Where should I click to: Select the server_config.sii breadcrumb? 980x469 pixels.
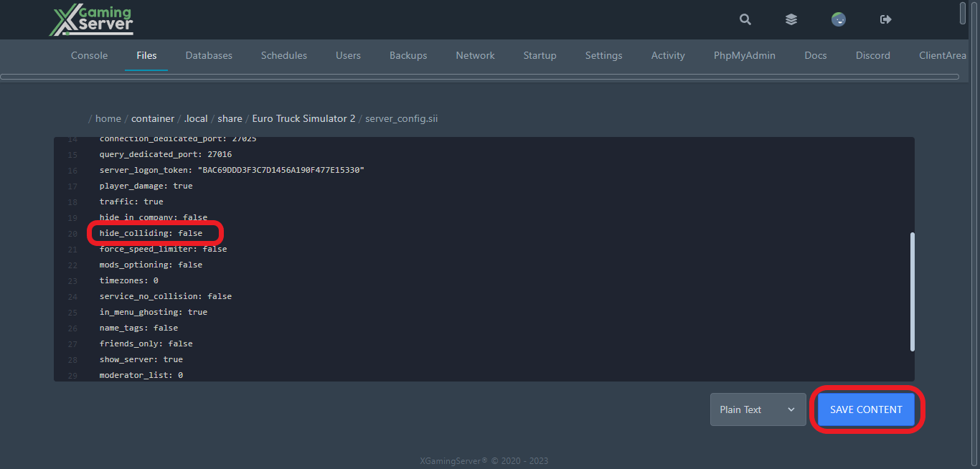(401, 118)
